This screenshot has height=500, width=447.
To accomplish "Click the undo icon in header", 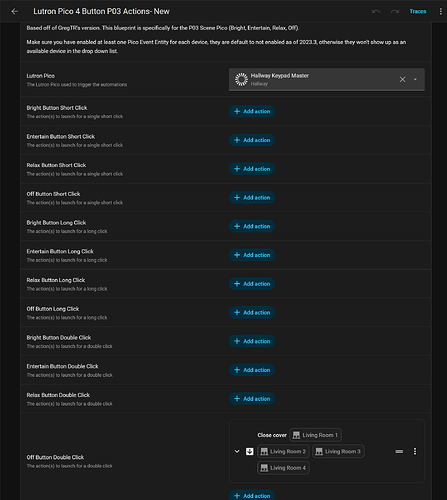I will pos(376,11).
